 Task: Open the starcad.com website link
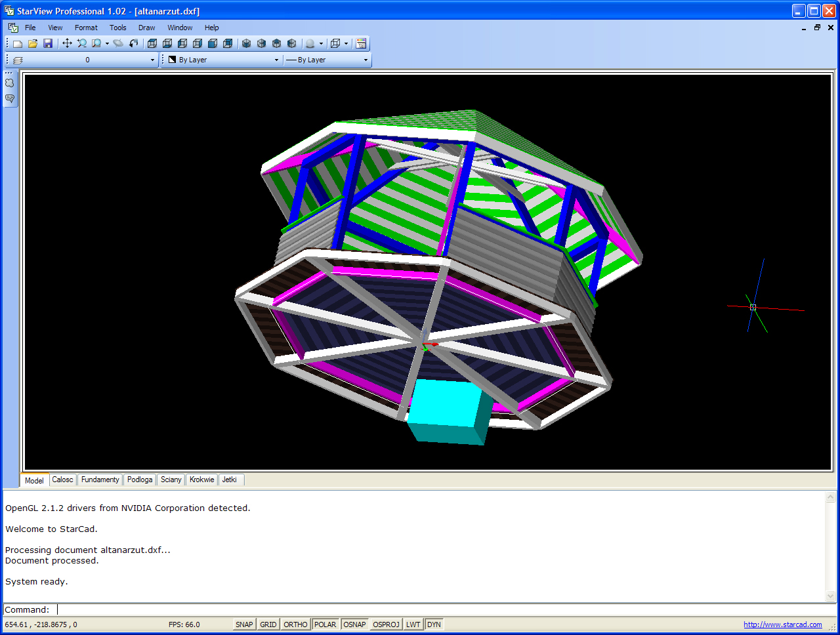coord(782,625)
